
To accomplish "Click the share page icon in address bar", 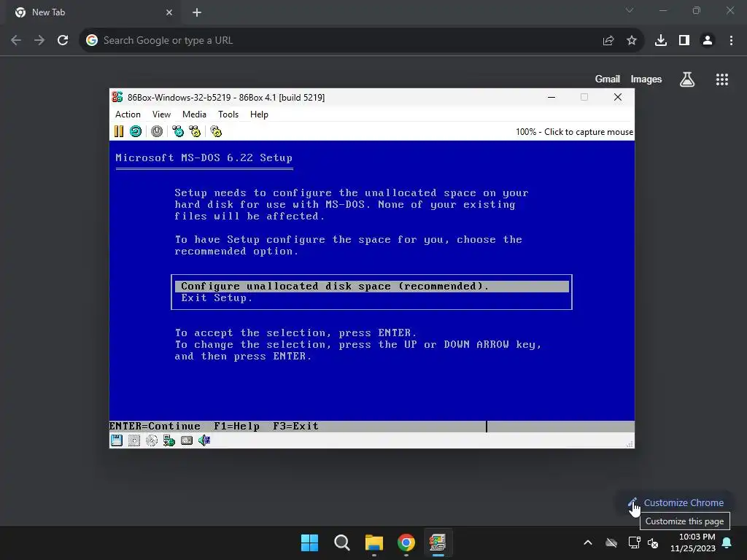I will (608, 41).
